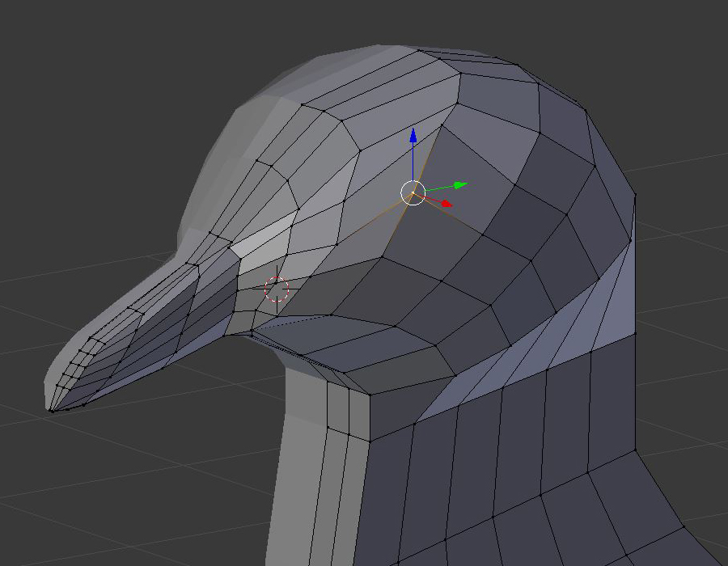The image size is (728, 566).
Task: Click the red-white dashed 3D cursor
Action: click(x=277, y=289)
